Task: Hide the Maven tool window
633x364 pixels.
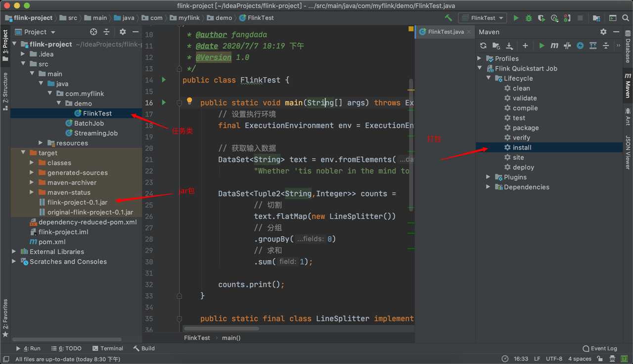Action: pyautogui.click(x=616, y=32)
